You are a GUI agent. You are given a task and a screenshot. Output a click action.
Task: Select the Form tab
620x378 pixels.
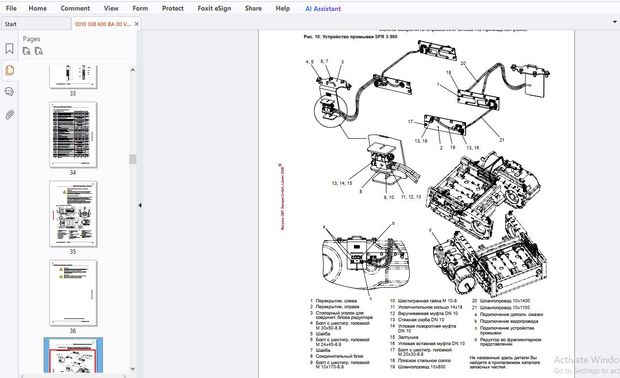click(140, 8)
